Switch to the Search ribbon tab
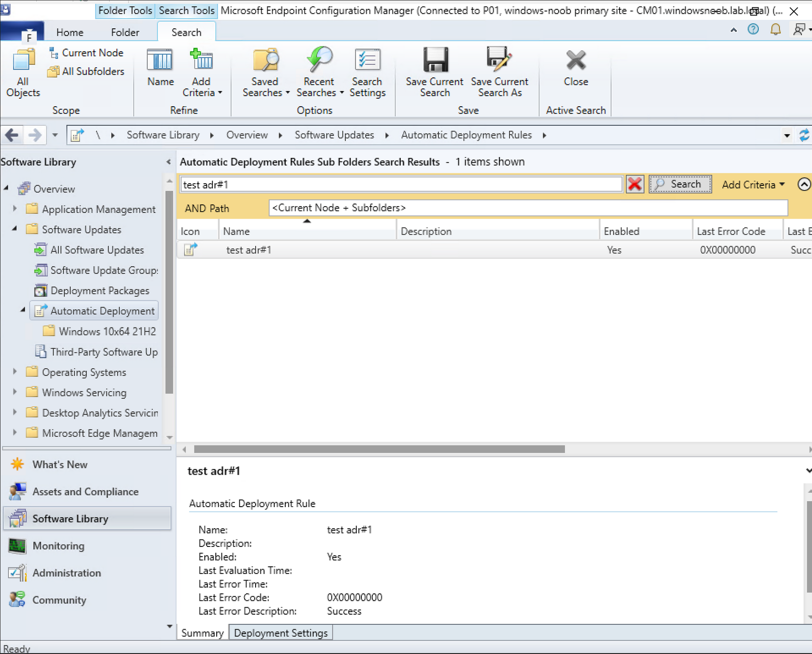This screenshot has height=654, width=812. 186,32
